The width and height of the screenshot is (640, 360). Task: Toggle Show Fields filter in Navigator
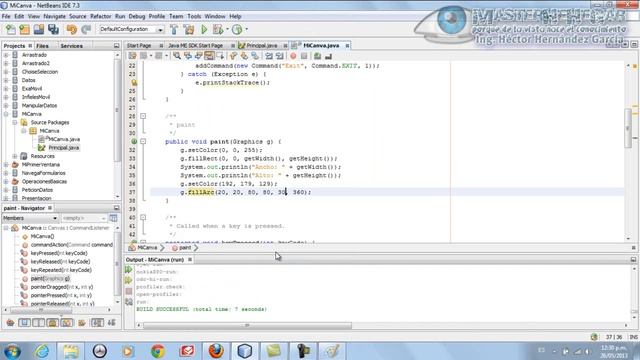[24, 323]
